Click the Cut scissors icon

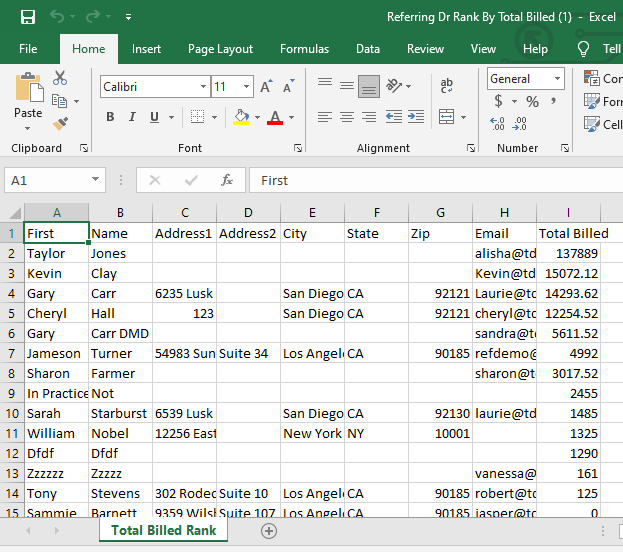click(x=60, y=78)
